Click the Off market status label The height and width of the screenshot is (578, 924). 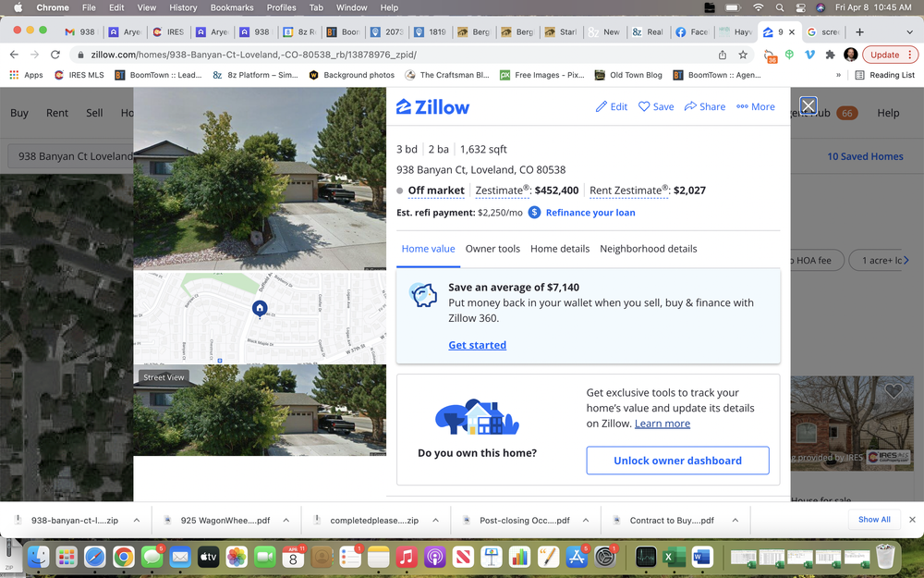(436, 191)
